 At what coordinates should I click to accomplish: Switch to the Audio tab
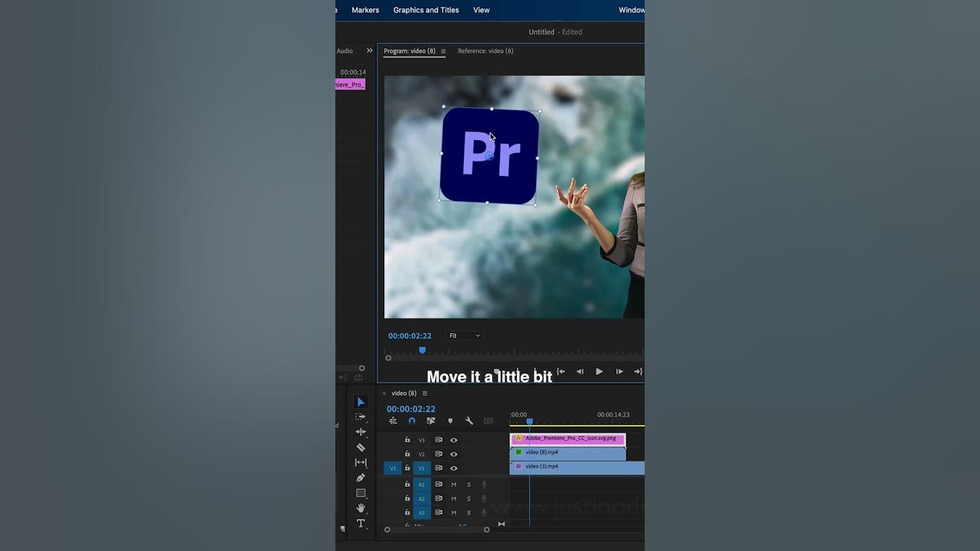(345, 51)
